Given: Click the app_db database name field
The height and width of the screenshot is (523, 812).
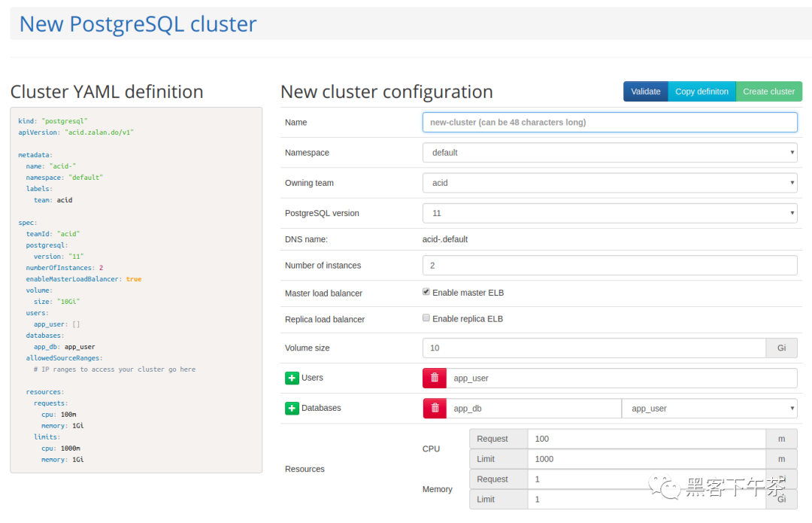Looking at the screenshot, I should (533, 409).
